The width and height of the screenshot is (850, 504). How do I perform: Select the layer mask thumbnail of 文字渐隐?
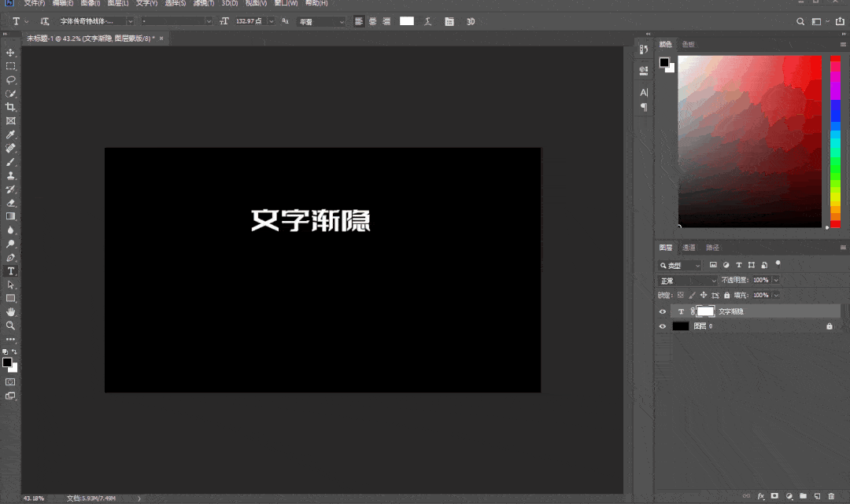point(705,312)
